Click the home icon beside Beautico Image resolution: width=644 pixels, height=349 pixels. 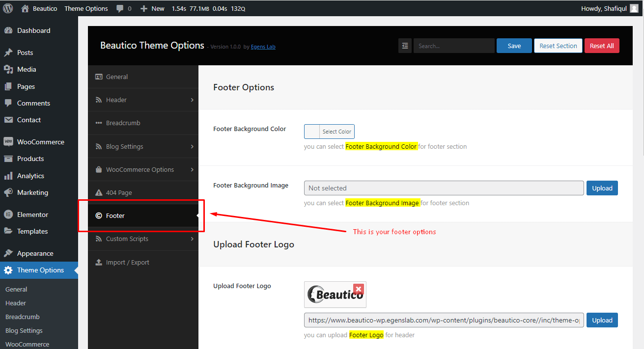pyautogui.click(x=25, y=8)
